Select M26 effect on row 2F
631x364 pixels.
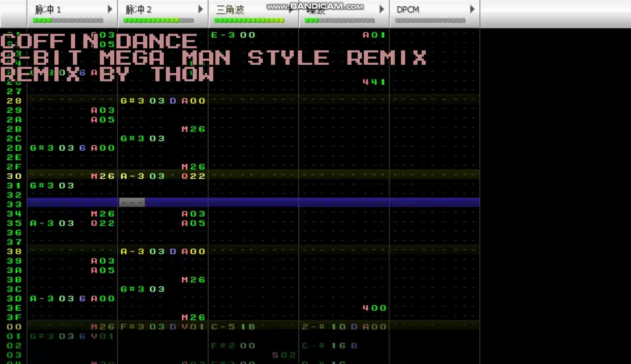pos(193,167)
